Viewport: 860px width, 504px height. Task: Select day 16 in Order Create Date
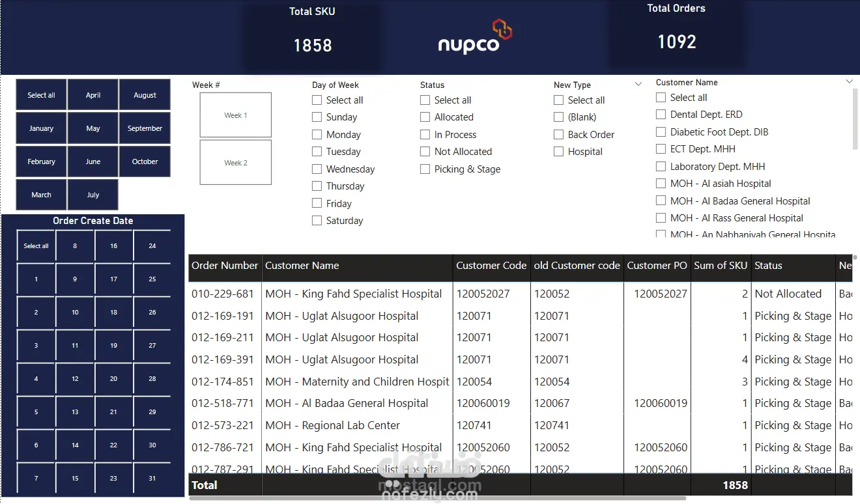pyautogui.click(x=113, y=246)
